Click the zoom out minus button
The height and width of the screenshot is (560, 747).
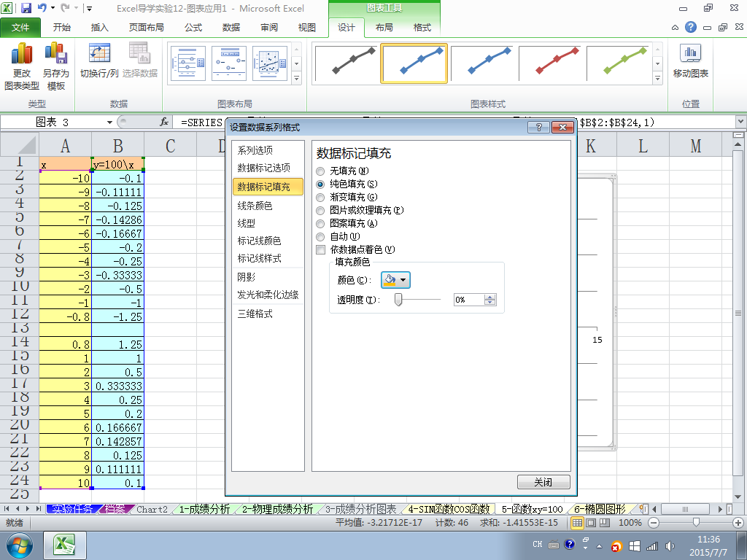click(x=654, y=523)
